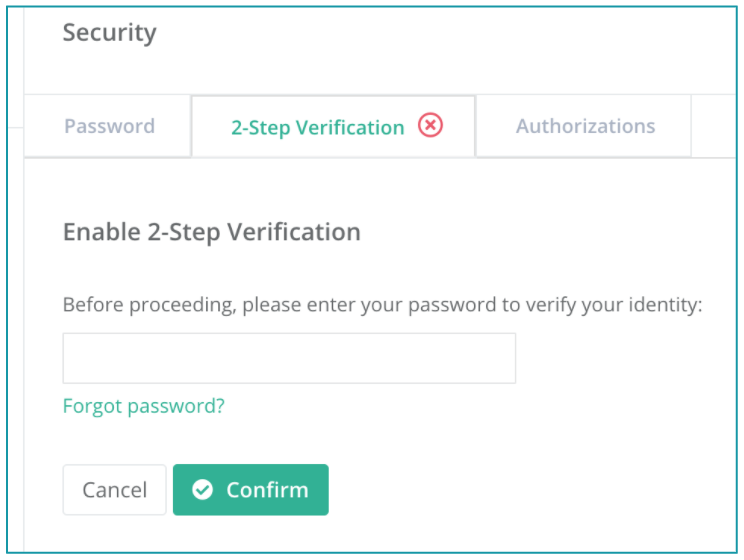The height and width of the screenshot is (560, 744).
Task: Click the partially visible tab after Authorizations
Action: pos(714,126)
